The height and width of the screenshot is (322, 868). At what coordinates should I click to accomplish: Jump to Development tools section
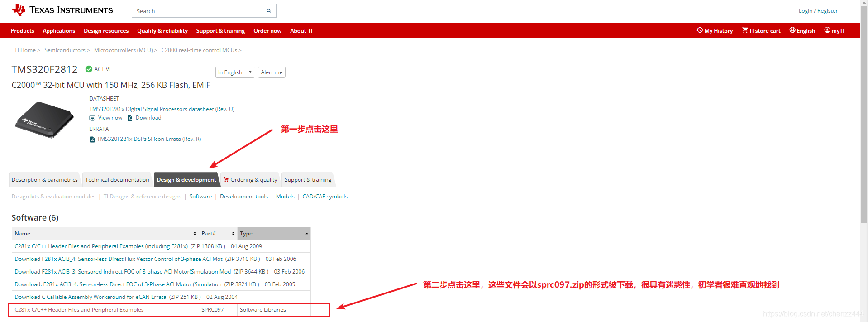[244, 197]
